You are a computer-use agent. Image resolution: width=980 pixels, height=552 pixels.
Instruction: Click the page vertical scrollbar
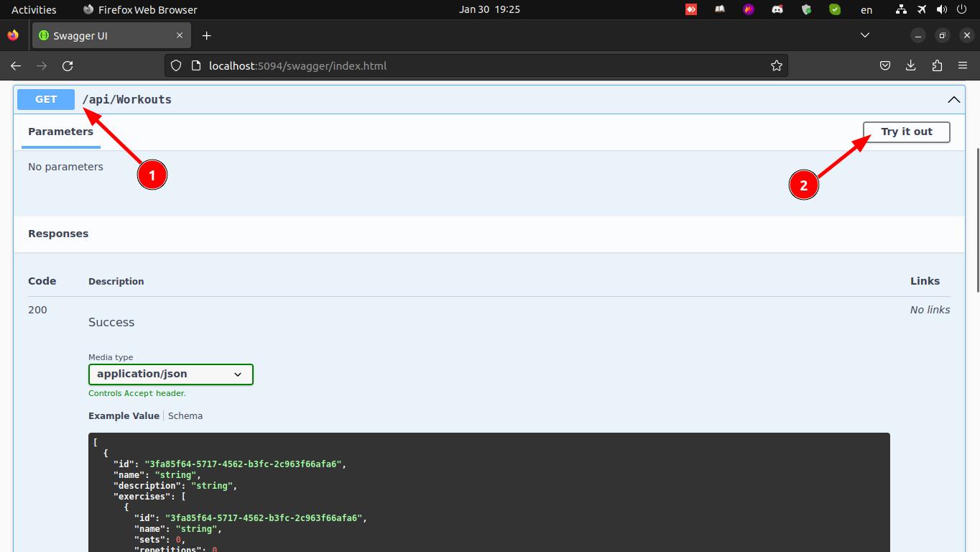click(976, 219)
